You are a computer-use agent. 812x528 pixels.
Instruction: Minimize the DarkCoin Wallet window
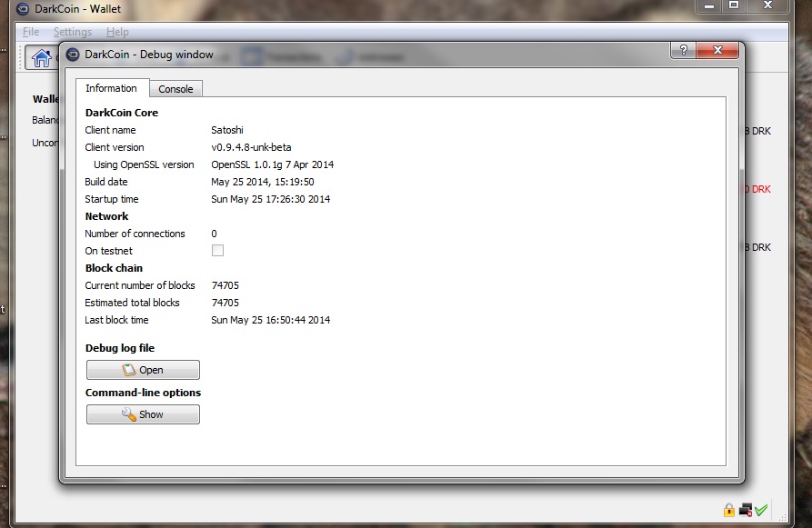point(709,5)
